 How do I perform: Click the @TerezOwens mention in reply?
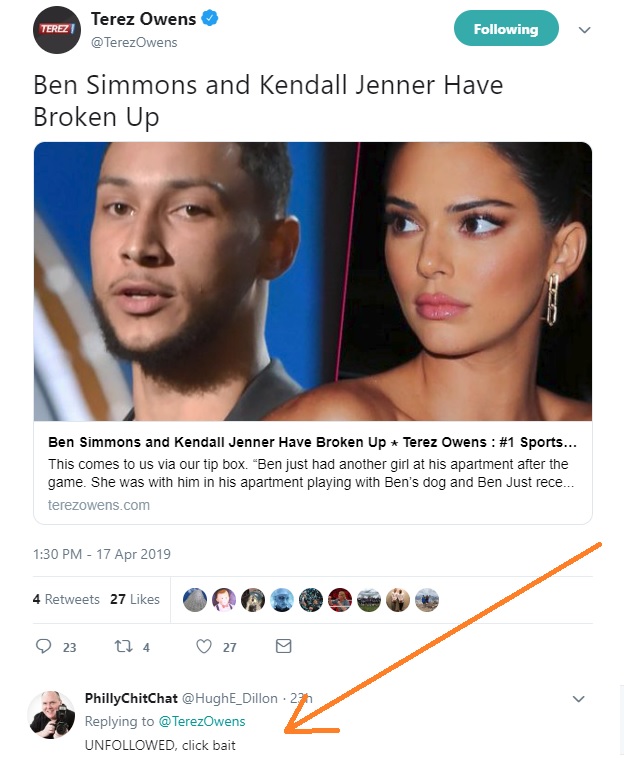[x=201, y=721]
